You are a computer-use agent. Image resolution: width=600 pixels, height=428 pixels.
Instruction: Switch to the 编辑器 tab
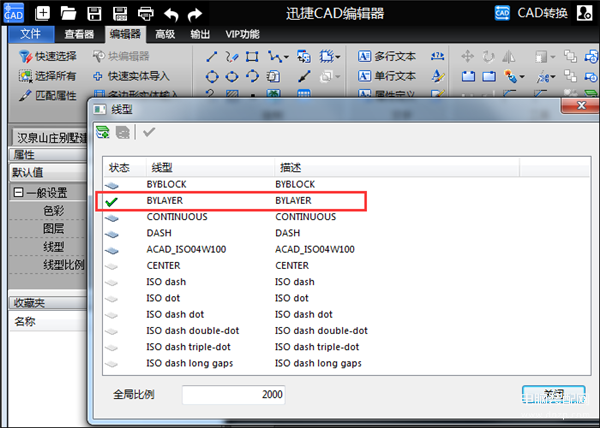pyautogui.click(x=126, y=34)
